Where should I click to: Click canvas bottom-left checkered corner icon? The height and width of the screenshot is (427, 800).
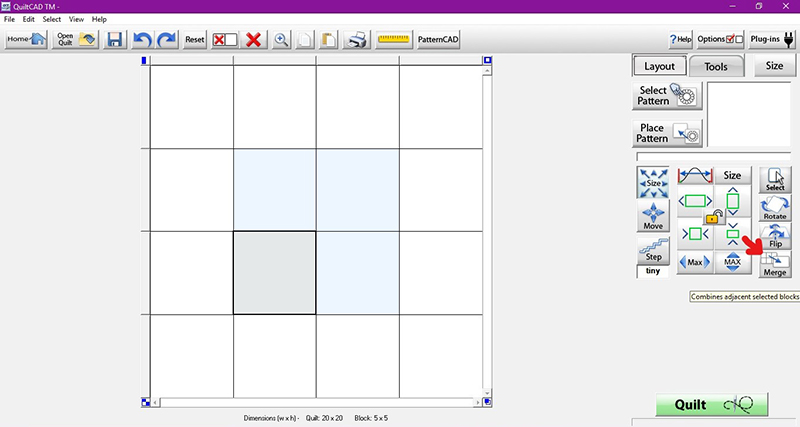pyautogui.click(x=146, y=402)
